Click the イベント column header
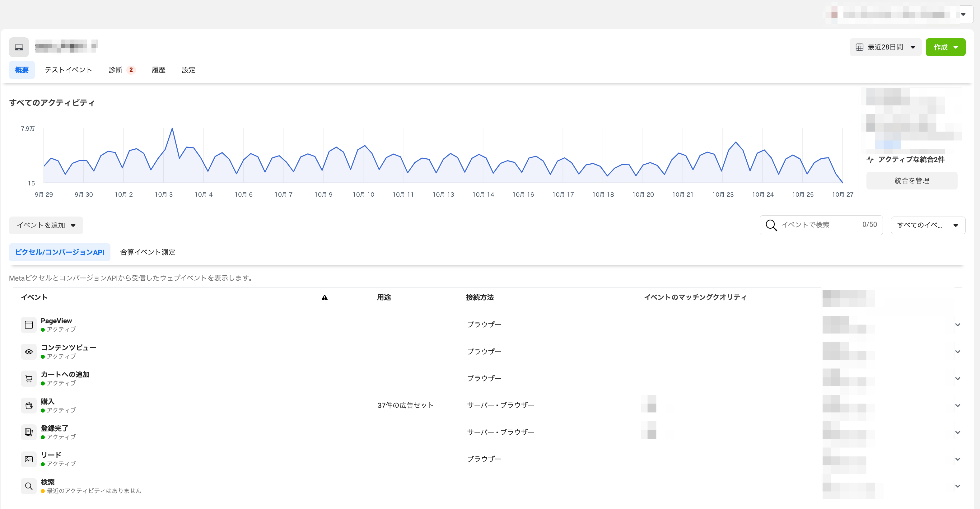Screen dimensions: 980x509 coord(34,297)
